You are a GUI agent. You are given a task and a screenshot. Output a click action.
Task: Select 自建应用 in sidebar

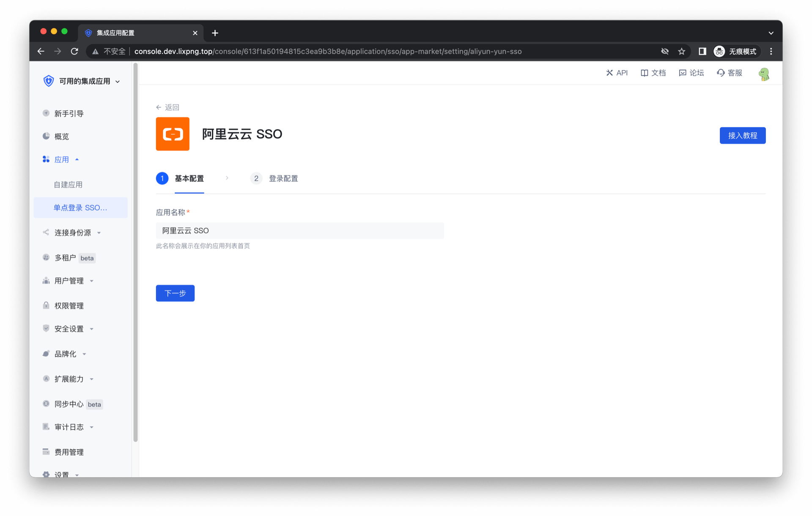point(68,185)
